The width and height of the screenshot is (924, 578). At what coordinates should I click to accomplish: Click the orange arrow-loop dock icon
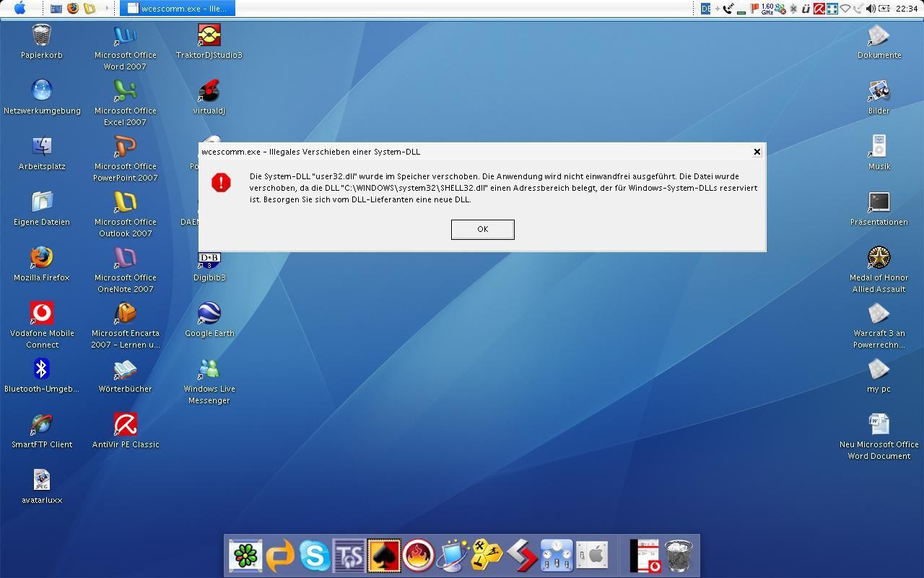coord(280,556)
